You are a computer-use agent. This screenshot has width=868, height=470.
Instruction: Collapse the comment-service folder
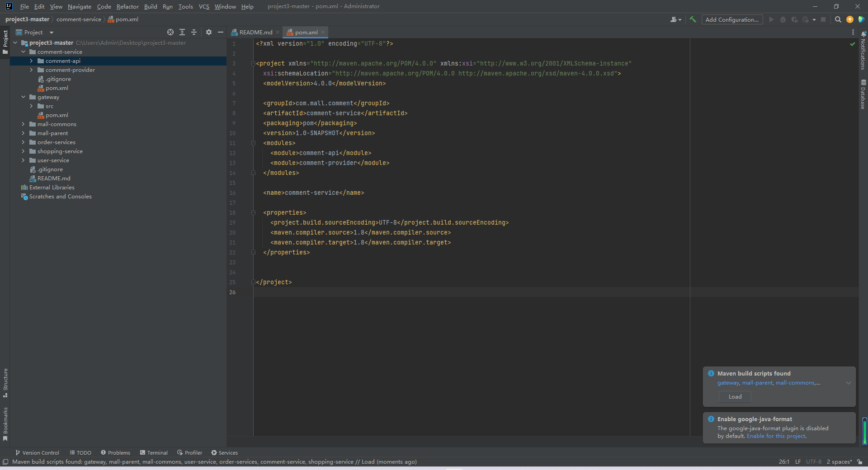[24, 52]
